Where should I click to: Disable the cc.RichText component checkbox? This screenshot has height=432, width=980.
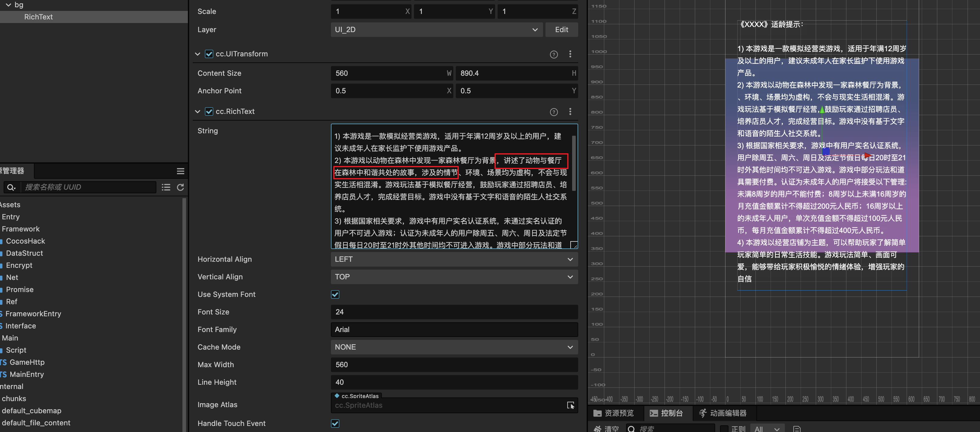(209, 111)
